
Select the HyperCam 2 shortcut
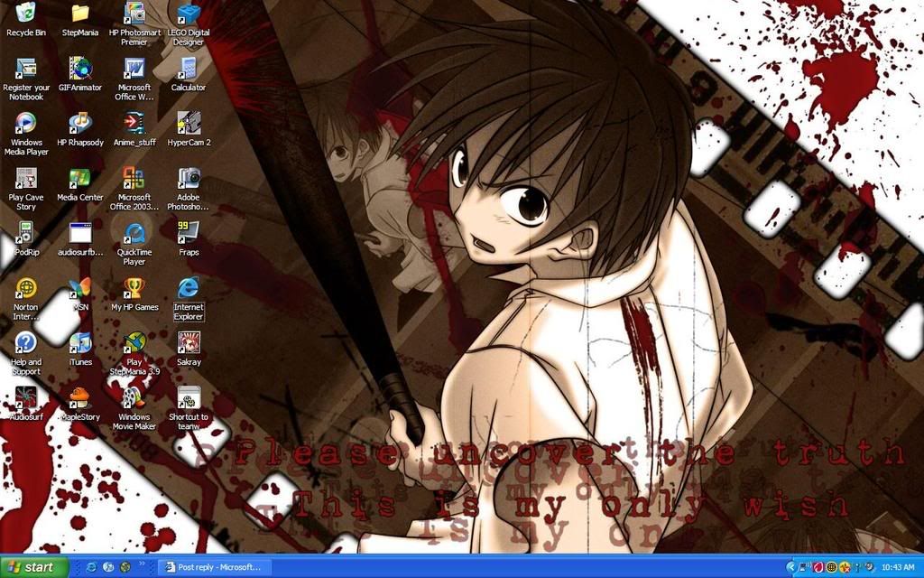[x=189, y=129]
